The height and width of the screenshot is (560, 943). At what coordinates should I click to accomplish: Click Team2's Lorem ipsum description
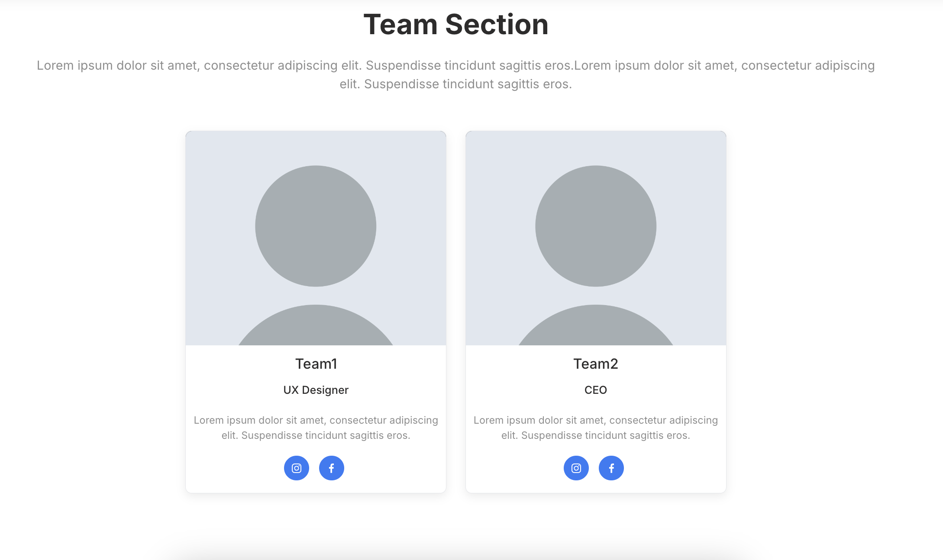click(x=596, y=428)
